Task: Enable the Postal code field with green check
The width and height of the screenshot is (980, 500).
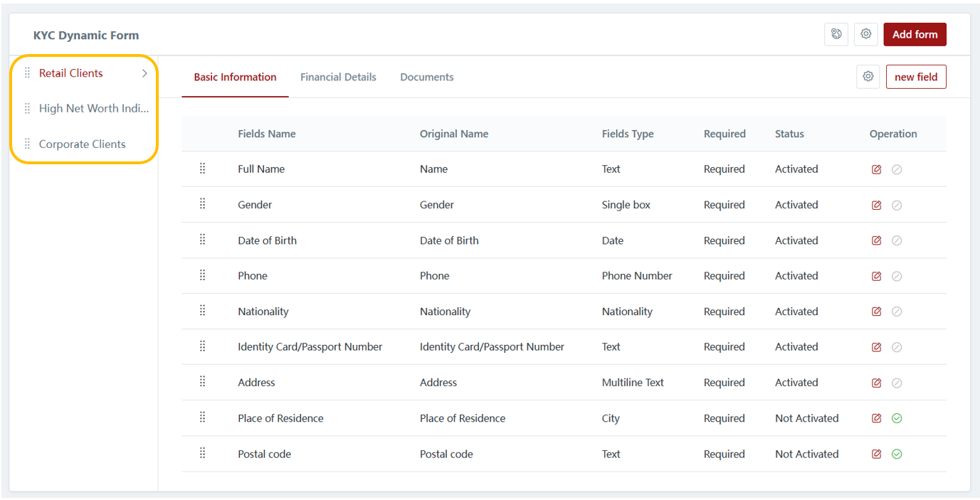Action: (x=897, y=454)
